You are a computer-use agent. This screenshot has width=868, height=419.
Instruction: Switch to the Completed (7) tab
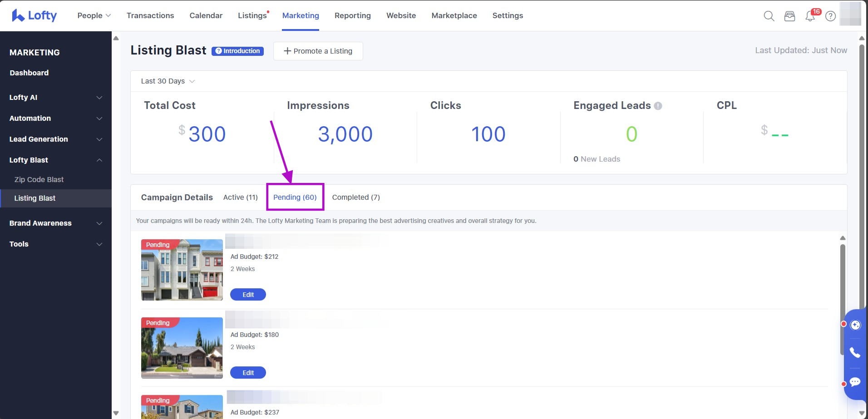pos(355,197)
